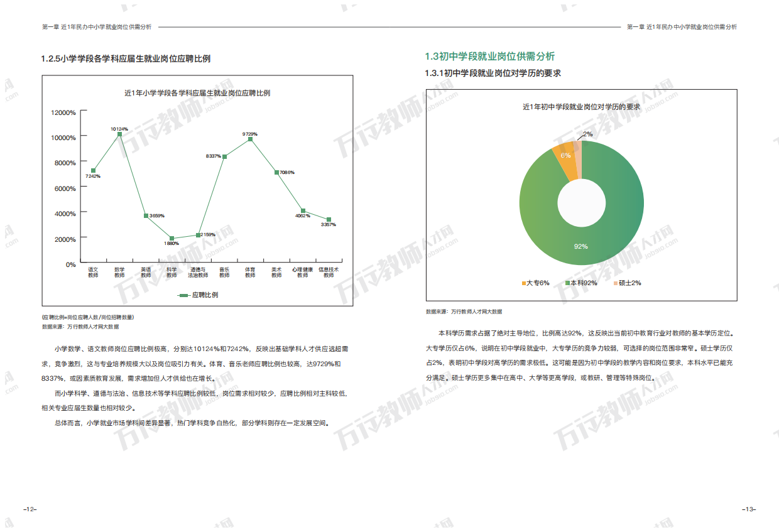Click the paragraph line starting 分满足。硕士学历更多
The height and width of the screenshot is (532, 779).
pyautogui.click(x=540, y=378)
